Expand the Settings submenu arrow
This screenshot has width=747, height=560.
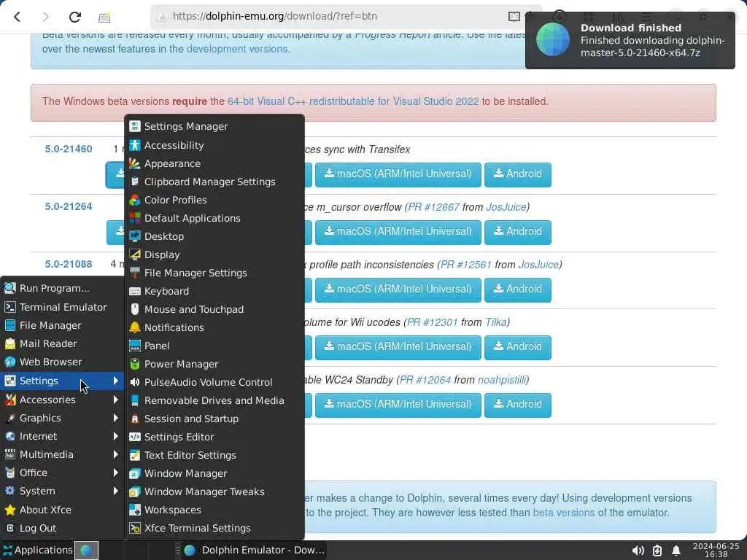[x=116, y=381]
